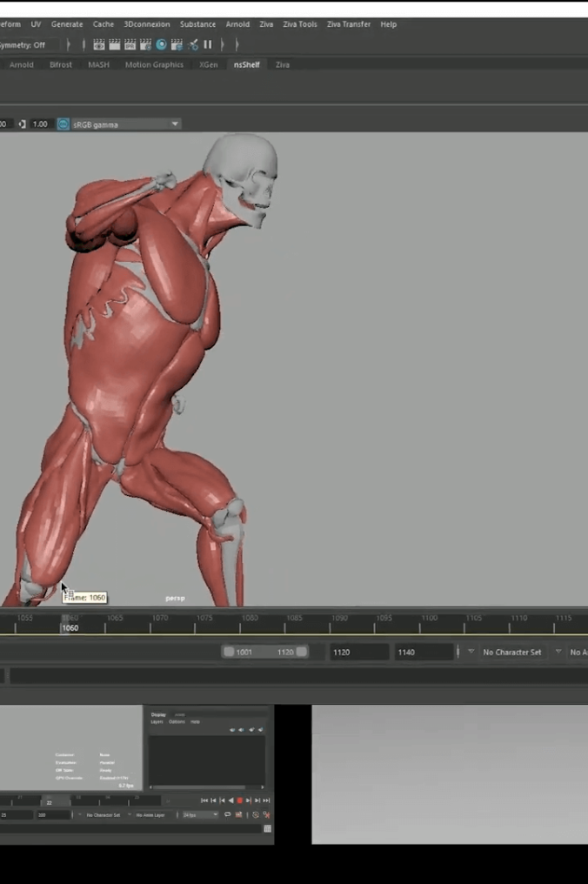Open the 3Dconnexion menu
588x884 pixels.
coord(147,24)
